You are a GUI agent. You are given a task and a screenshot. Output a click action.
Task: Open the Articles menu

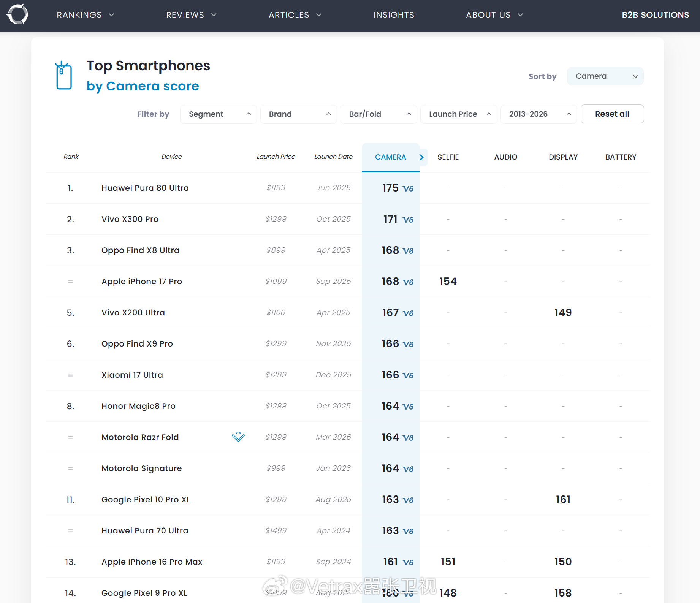coord(295,15)
